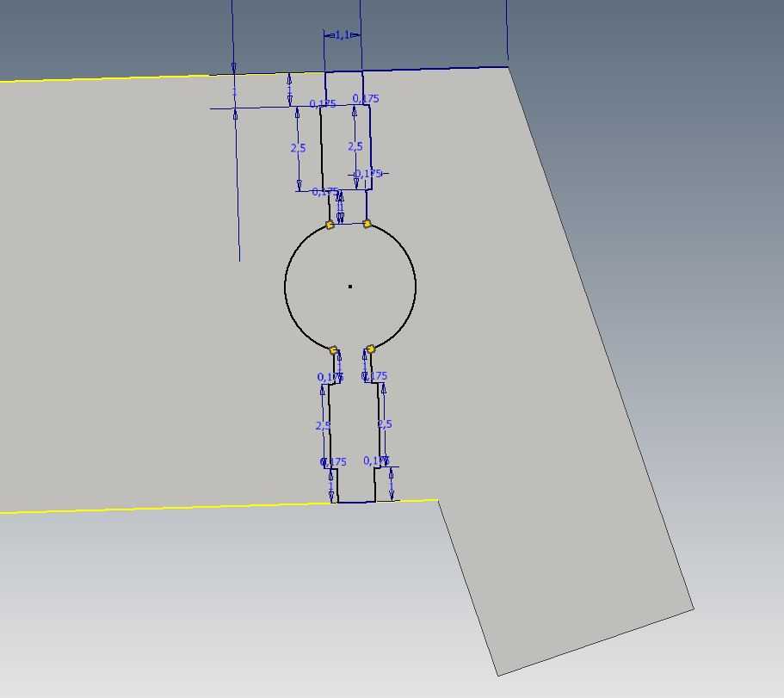Pick the yellow constraint point at circle's lower-left junction

334,350
